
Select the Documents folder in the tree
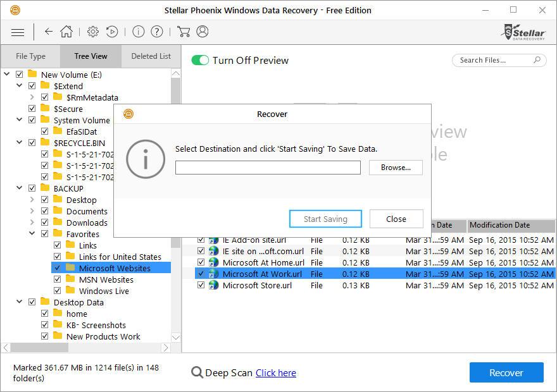(87, 211)
